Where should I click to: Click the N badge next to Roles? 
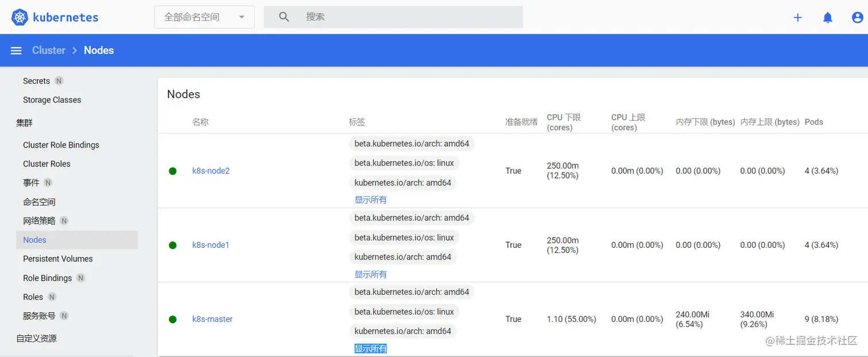tap(52, 297)
